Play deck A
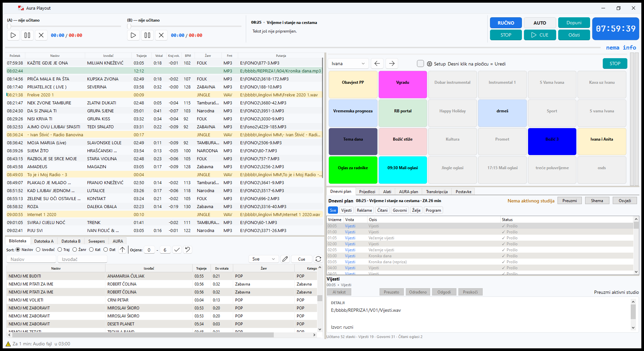Screen dimensions: 644x351 13,35
